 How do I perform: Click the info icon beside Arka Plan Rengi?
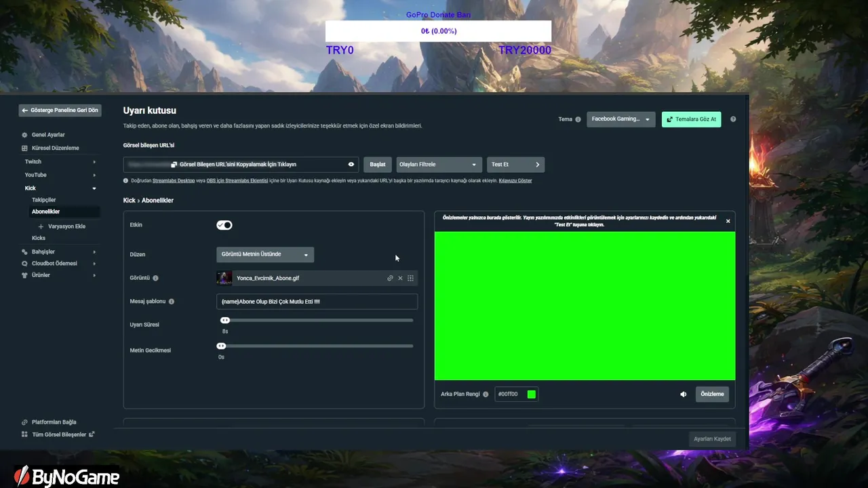485,394
